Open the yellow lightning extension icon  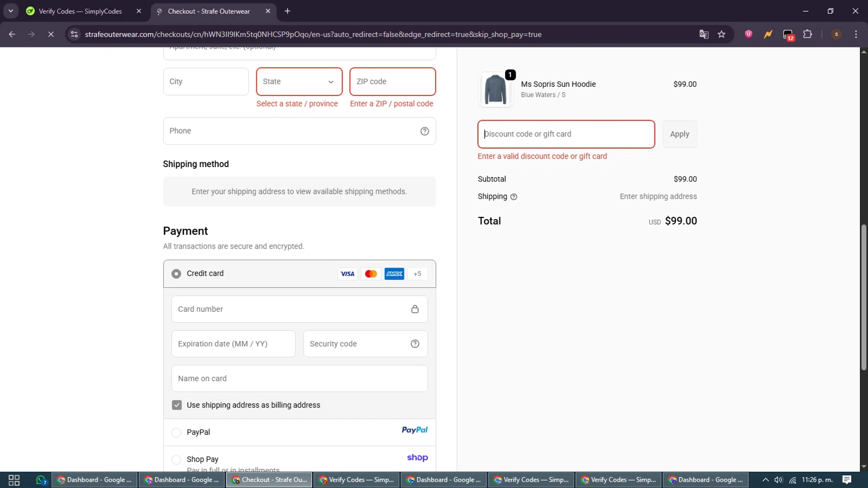tap(768, 34)
